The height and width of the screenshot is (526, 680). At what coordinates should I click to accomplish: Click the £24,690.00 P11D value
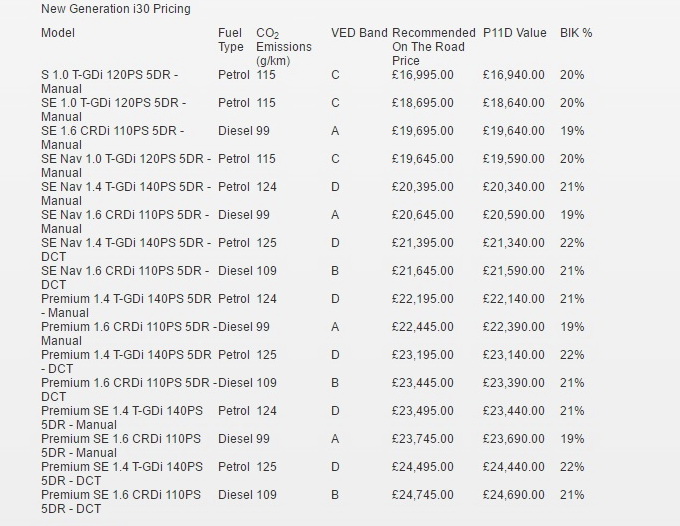513,495
